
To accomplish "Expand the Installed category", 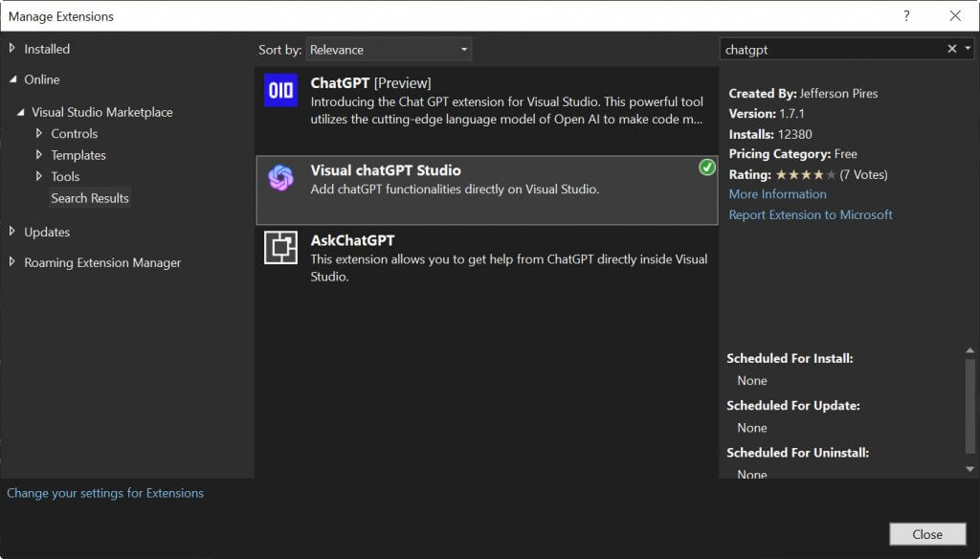I will (x=11, y=48).
